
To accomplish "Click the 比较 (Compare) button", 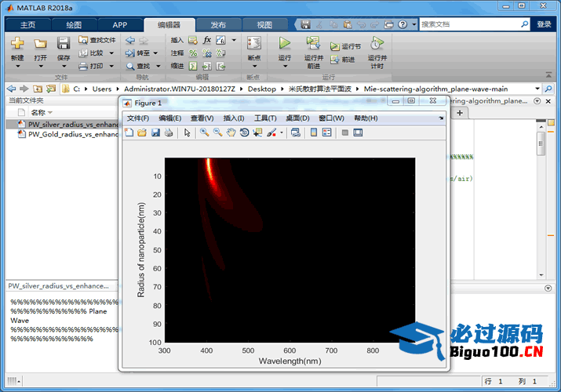I will (93, 53).
